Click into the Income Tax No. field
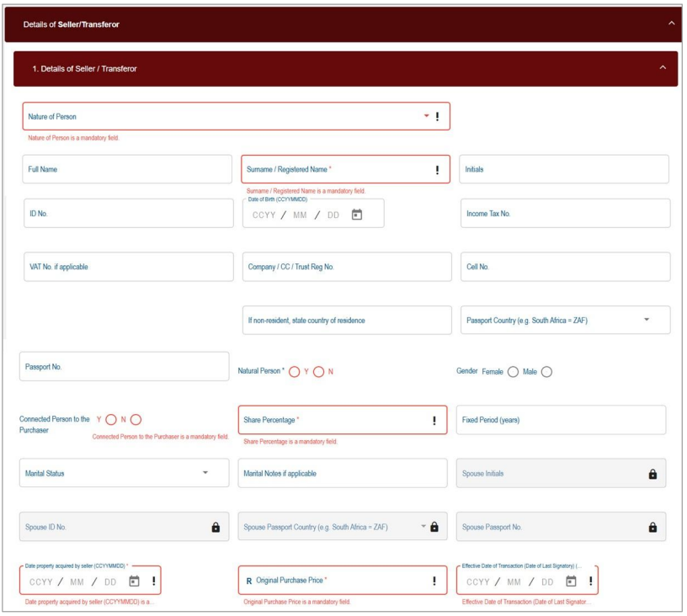 pos(564,214)
